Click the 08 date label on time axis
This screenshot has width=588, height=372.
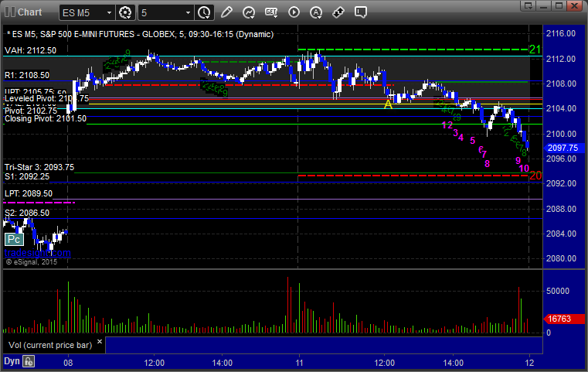tap(68, 363)
